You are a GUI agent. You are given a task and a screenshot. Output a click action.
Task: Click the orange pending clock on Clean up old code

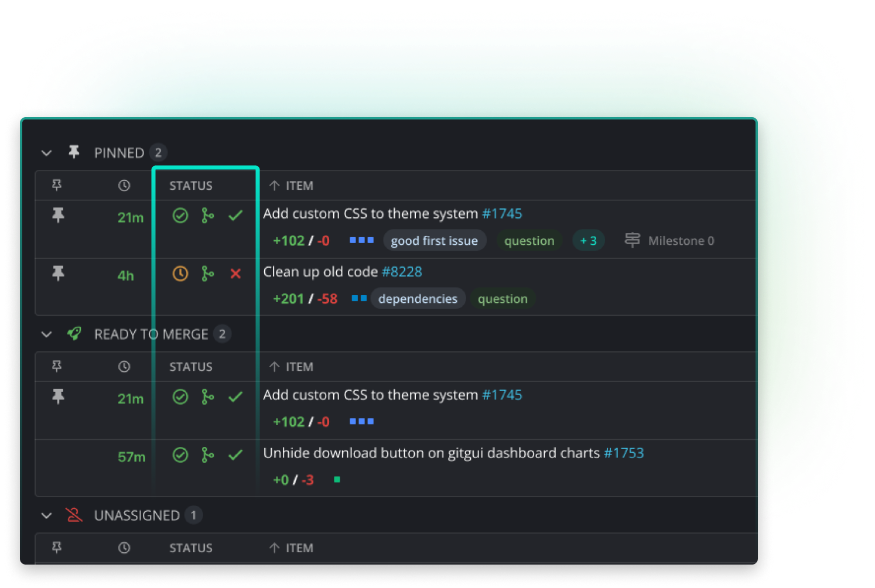coord(180,274)
